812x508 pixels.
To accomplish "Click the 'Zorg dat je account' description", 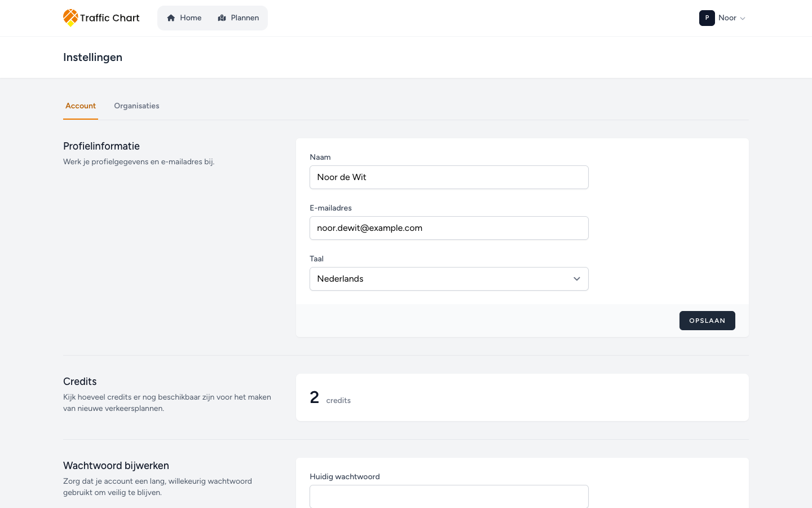I will coord(157,487).
